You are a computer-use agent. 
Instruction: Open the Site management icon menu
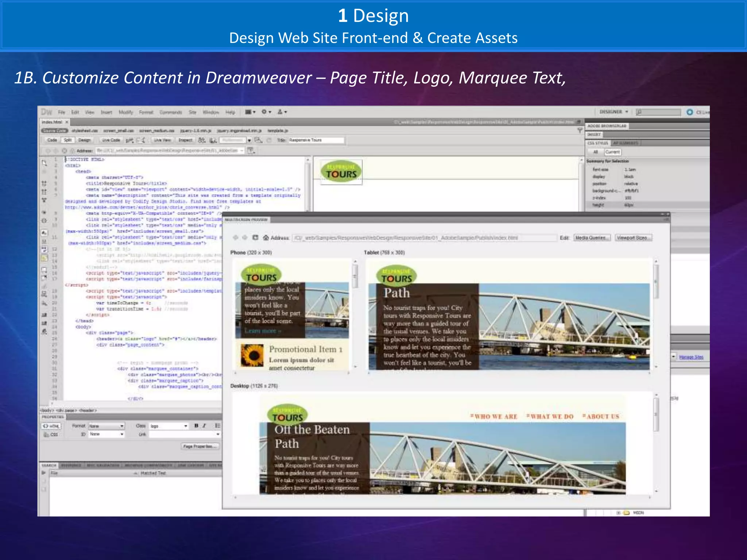[x=282, y=112]
